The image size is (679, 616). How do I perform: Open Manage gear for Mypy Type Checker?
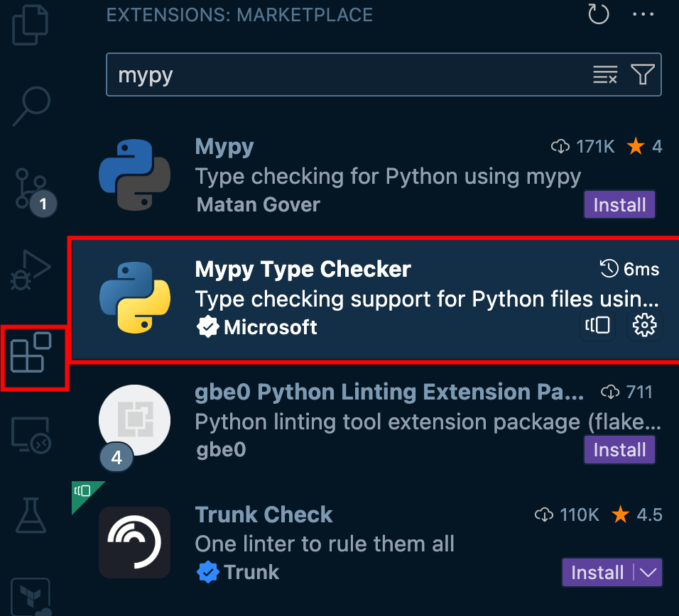pos(644,325)
